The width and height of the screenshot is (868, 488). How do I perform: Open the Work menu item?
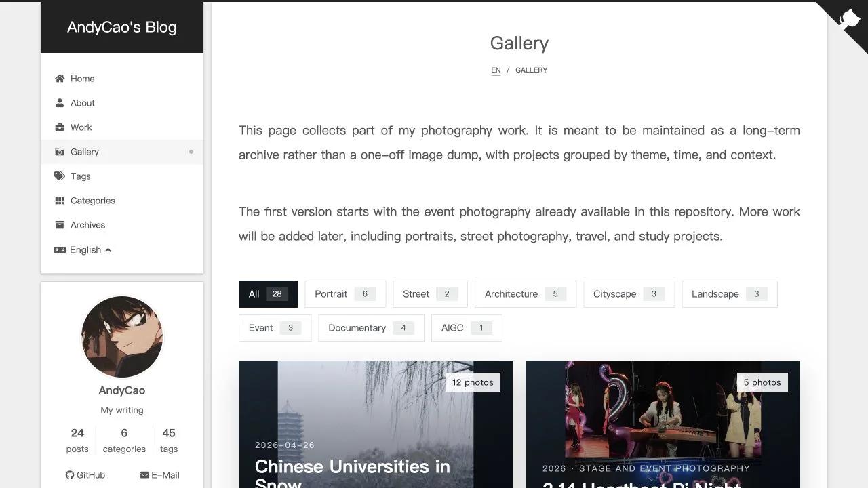(x=122, y=127)
